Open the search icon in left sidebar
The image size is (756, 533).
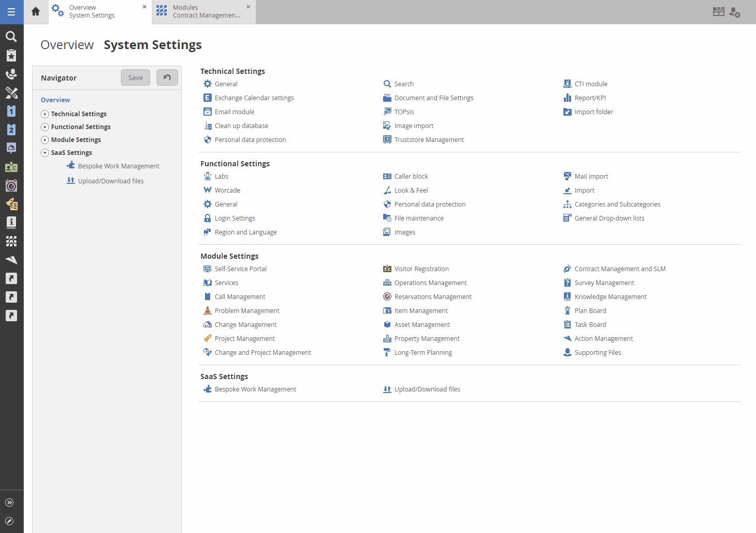[11, 37]
